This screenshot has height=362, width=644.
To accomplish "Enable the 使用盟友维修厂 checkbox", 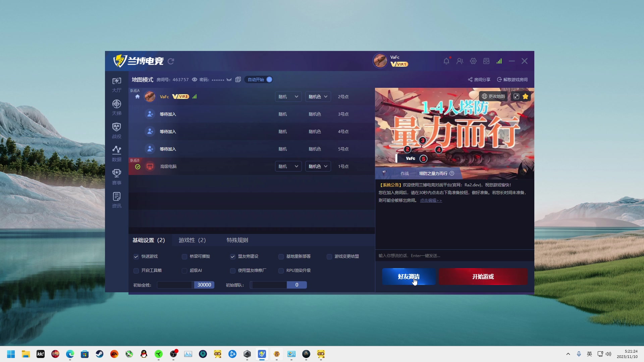I will click(233, 271).
